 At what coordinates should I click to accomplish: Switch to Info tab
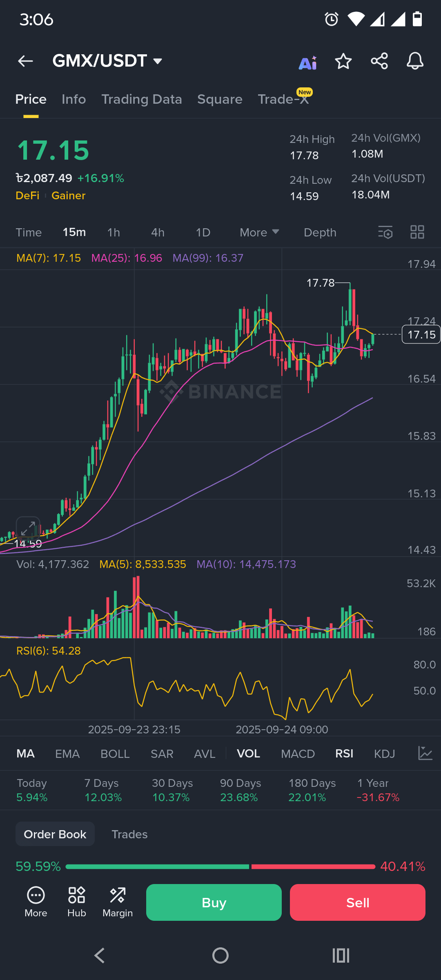pyautogui.click(x=74, y=99)
